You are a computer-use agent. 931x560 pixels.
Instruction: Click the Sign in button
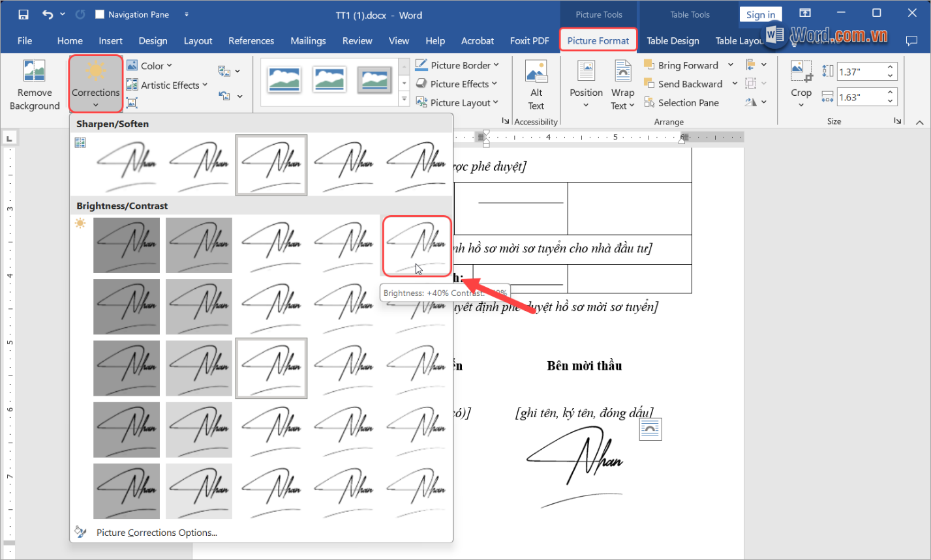(760, 14)
